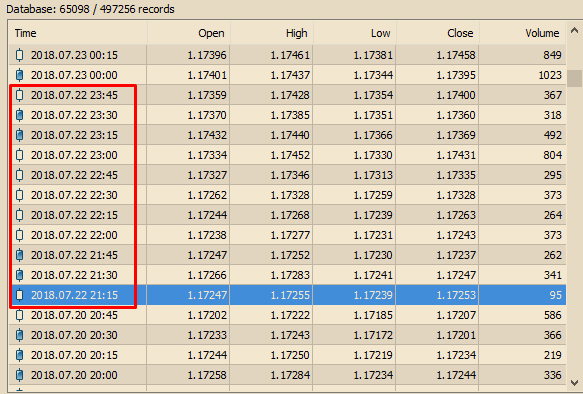583x394 pixels.
Task: Select the row timestamp 2018.07.23 00:15
Action: pos(74,55)
